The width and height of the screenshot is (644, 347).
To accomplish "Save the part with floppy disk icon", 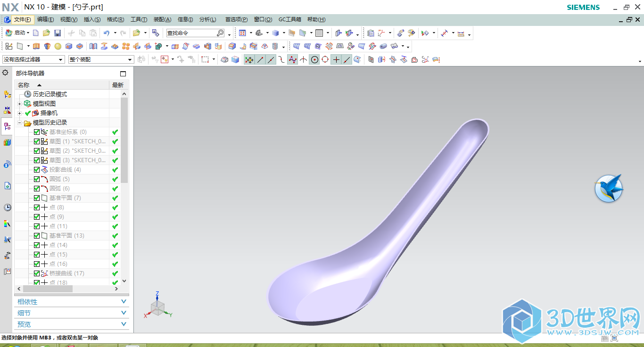I will click(57, 33).
